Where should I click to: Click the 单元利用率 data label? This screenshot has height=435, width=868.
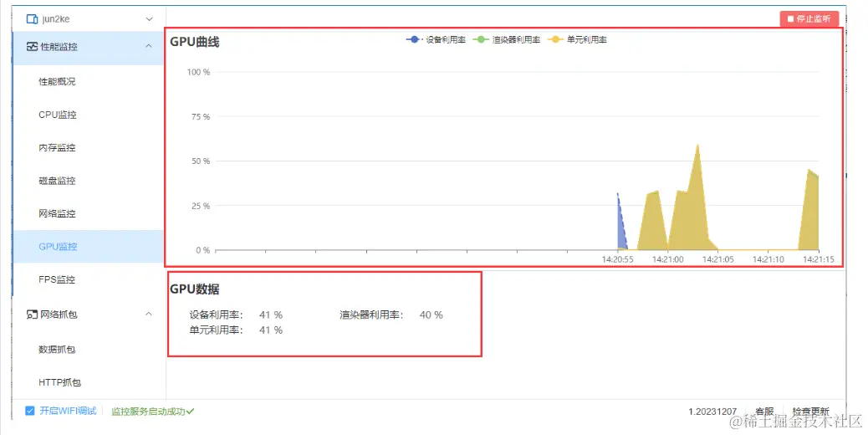(x=216, y=330)
